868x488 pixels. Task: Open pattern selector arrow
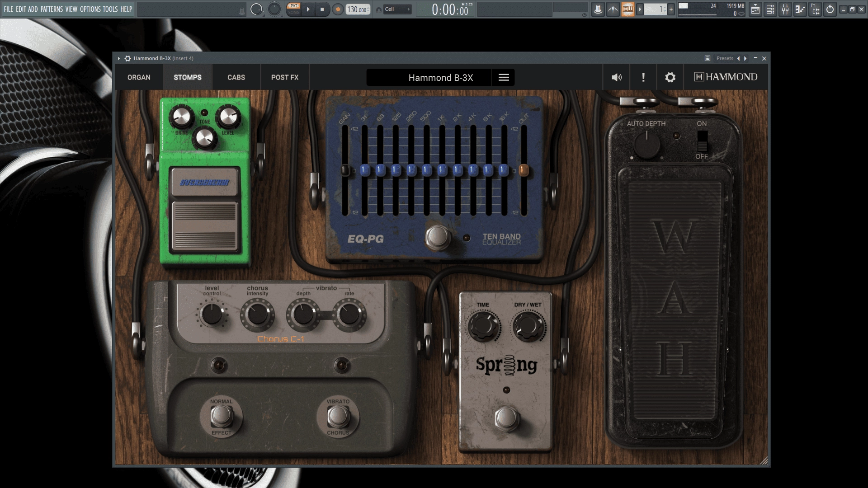640,9
